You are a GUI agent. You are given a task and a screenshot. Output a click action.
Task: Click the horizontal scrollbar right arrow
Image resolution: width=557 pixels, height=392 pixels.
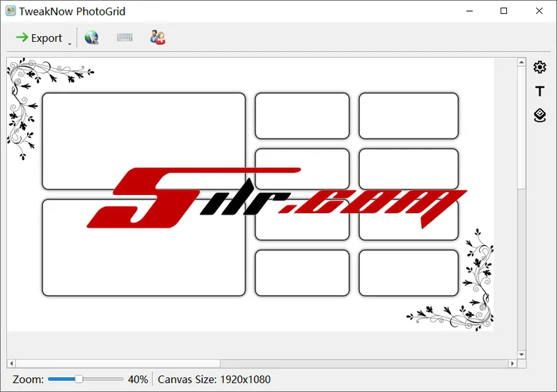click(x=512, y=363)
